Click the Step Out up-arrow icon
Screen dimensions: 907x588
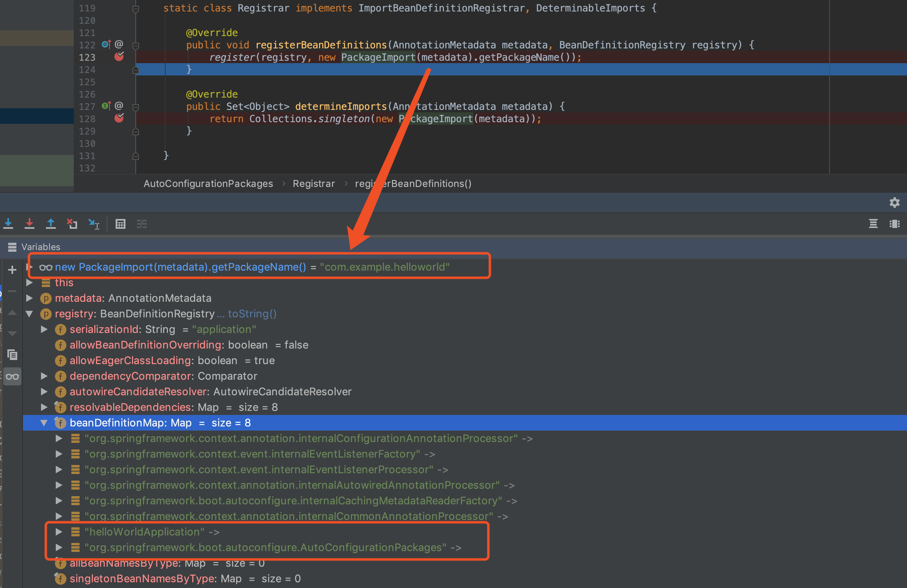(x=51, y=224)
